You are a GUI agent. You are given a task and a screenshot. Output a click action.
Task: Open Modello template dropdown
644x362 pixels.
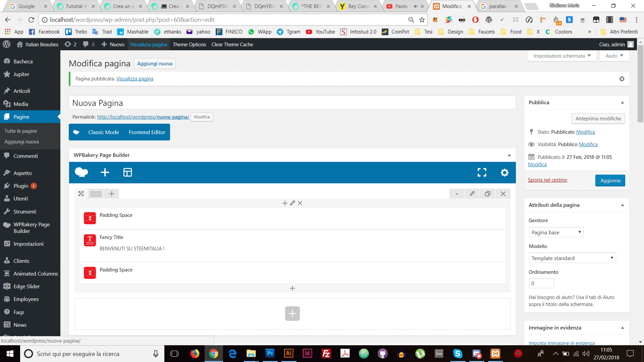pos(572,258)
